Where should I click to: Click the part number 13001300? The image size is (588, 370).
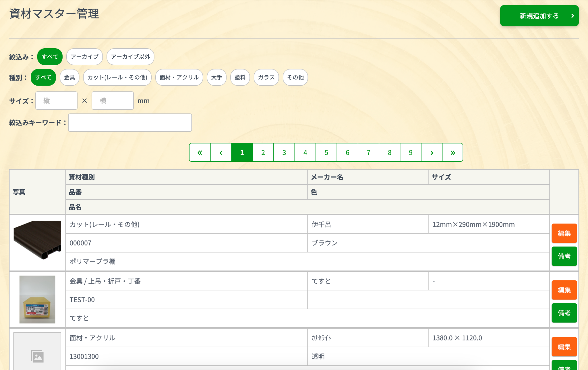[x=84, y=356]
